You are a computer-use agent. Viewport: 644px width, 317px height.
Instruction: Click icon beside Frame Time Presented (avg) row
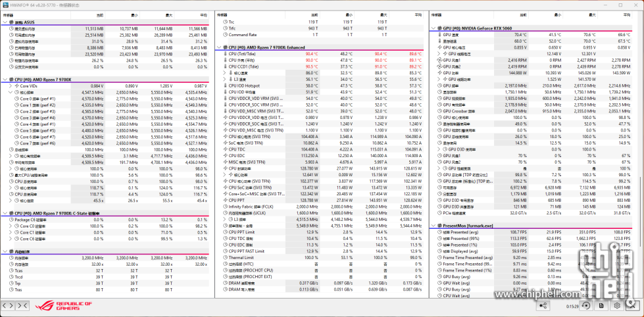tap(439, 257)
